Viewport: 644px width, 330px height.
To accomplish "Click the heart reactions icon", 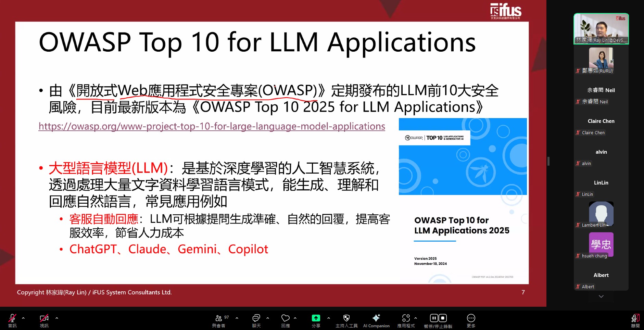I will click(285, 318).
